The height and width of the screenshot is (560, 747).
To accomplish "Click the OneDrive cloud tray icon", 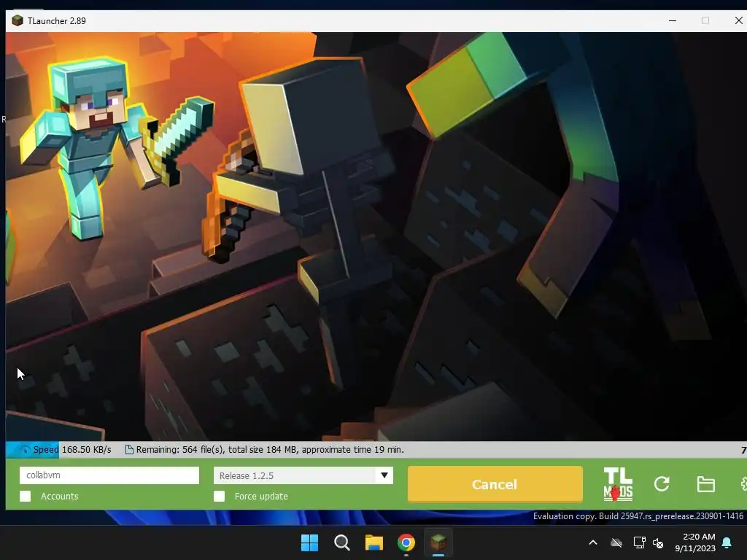I will (x=616, y=542).
